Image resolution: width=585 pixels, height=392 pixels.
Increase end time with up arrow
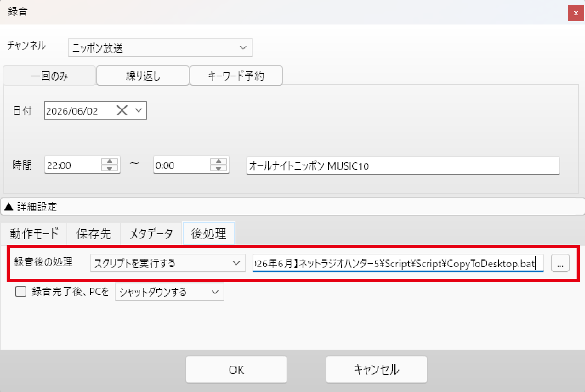pos(219,161)
